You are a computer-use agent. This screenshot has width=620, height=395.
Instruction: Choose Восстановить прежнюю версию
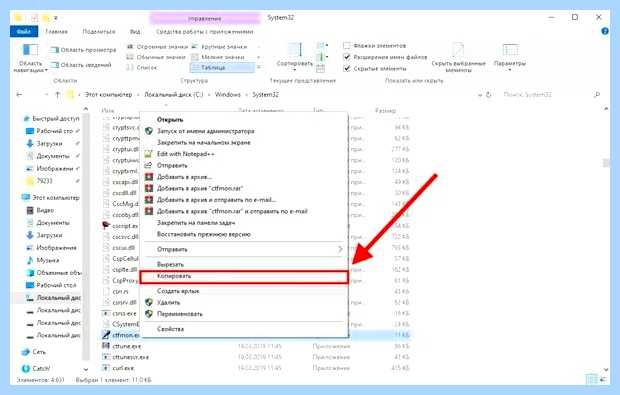tap(204, 234)
